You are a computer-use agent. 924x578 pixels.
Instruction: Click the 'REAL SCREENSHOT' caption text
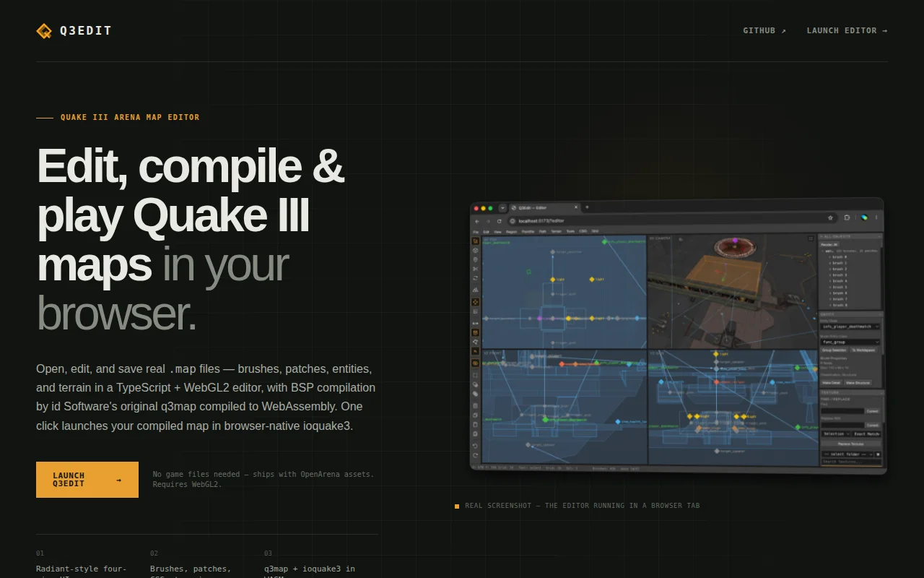(x=582, y=506)
